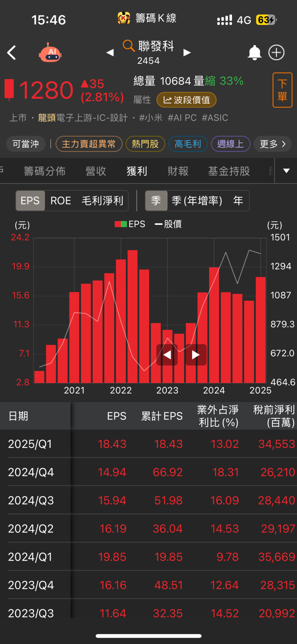Switch to the 基金持股 tab

(229, 171)
